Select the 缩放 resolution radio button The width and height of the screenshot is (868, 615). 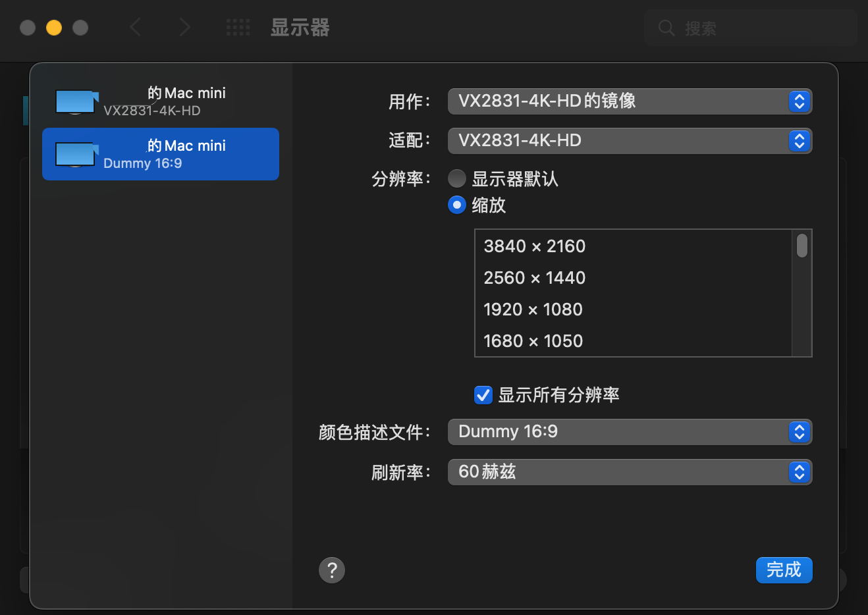coord(456,205)
